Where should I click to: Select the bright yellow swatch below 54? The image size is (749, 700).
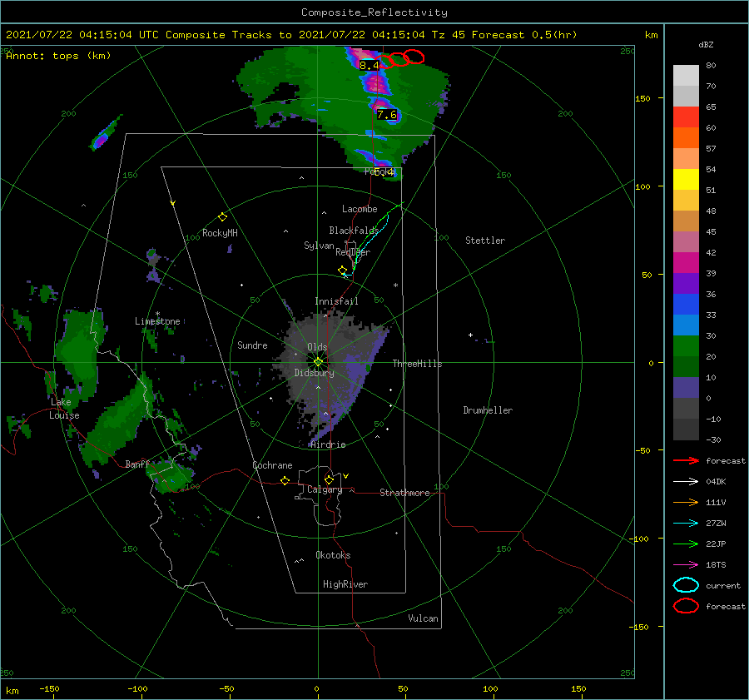pos(686,180)
